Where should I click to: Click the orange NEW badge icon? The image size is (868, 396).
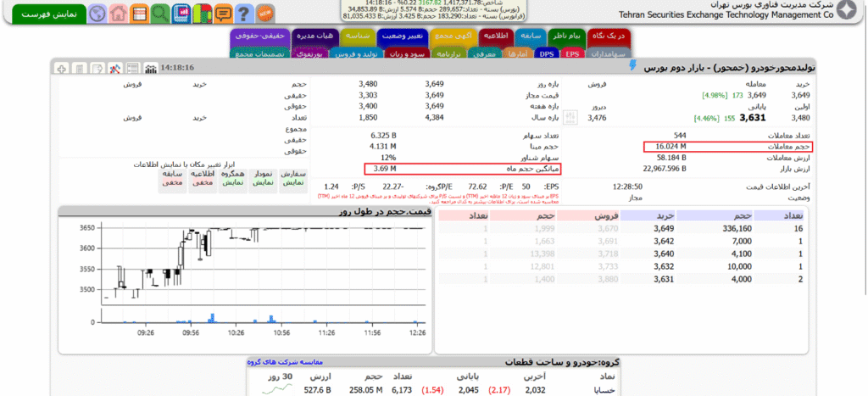click(265, 14)
